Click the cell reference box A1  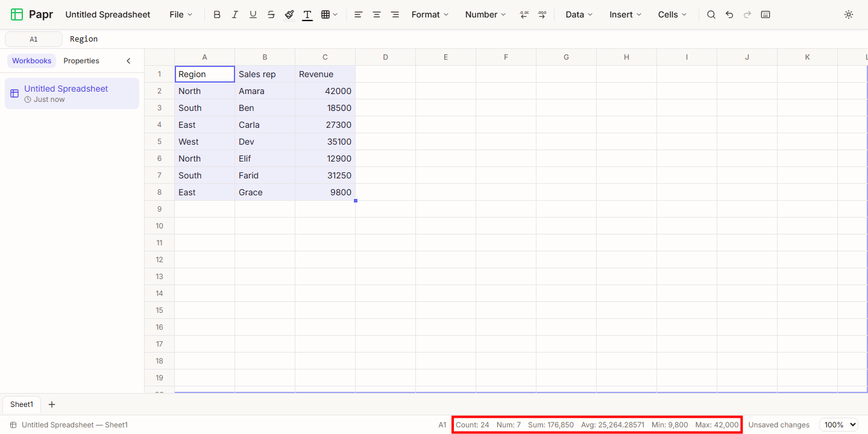click(x=34, y=39)
